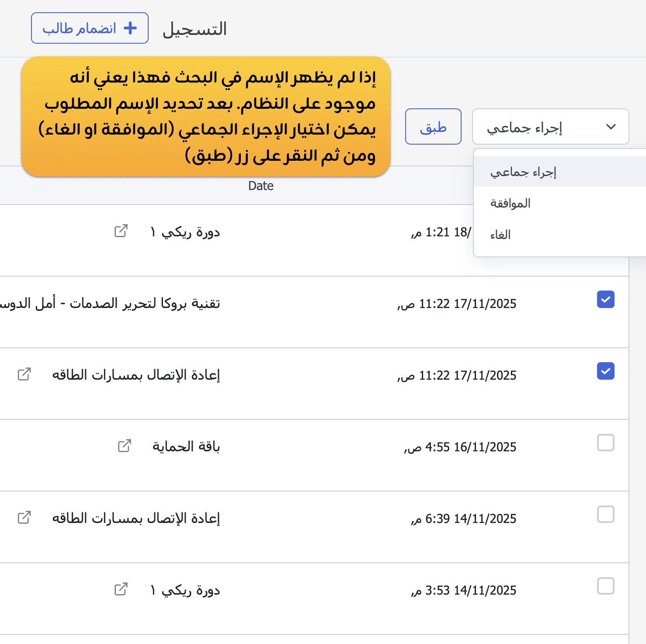Click the yellow instruction tooltip note
Screen dimensions: 646x644
(x=205, y=116)
